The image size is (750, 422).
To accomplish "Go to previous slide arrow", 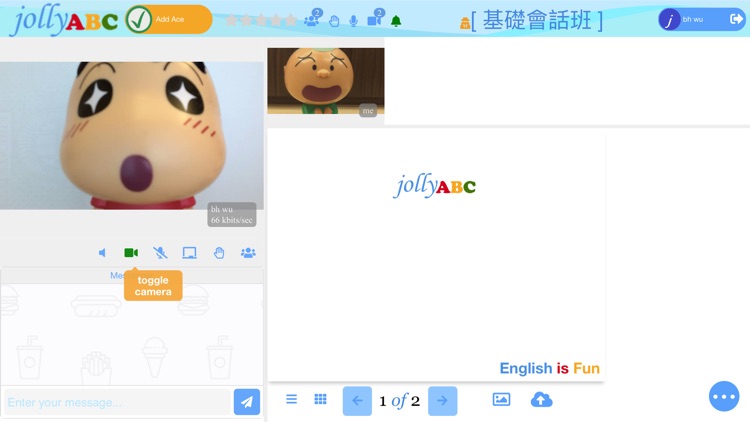I will point(357,401).
